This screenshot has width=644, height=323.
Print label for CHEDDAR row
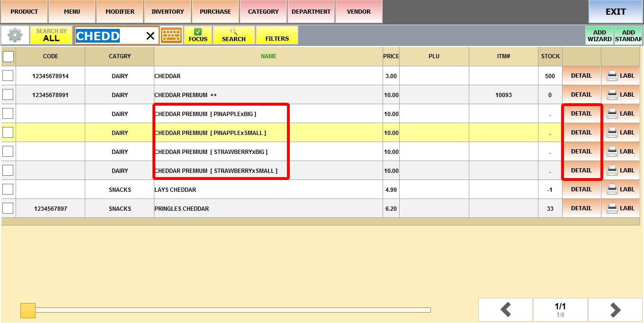620,76
